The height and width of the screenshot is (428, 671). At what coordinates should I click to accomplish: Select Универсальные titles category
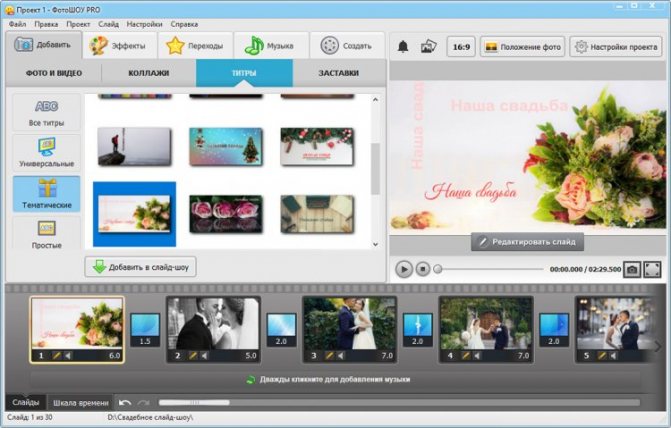pos(46,153)
